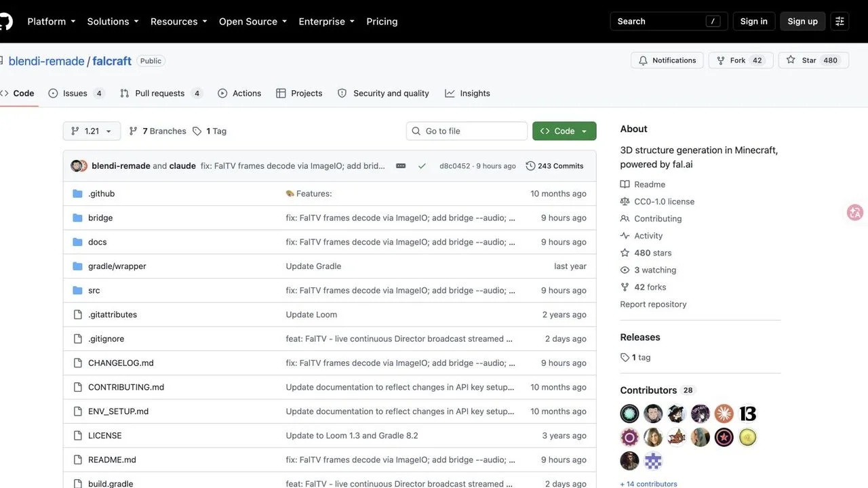
Task: Open the Contributing link in About
Action: coord(651,219)
